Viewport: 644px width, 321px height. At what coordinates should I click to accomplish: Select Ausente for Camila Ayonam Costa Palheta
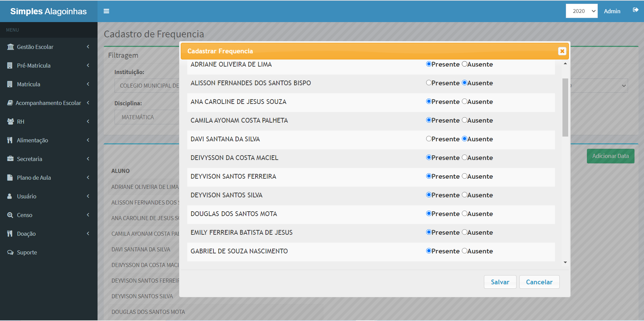465,120
